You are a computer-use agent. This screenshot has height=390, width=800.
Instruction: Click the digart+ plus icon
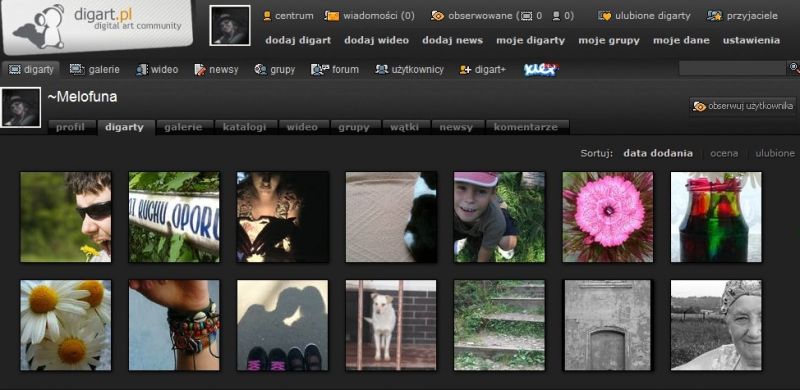coord(465,69)
